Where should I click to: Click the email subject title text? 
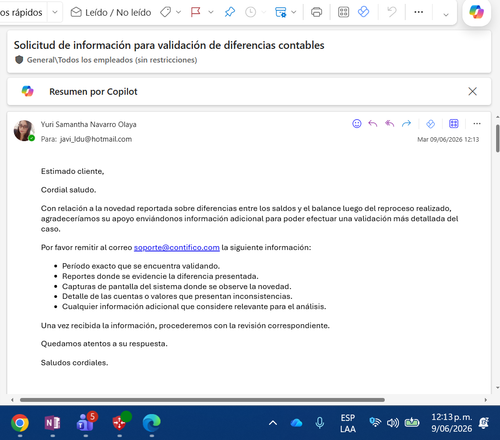(169, 45)
